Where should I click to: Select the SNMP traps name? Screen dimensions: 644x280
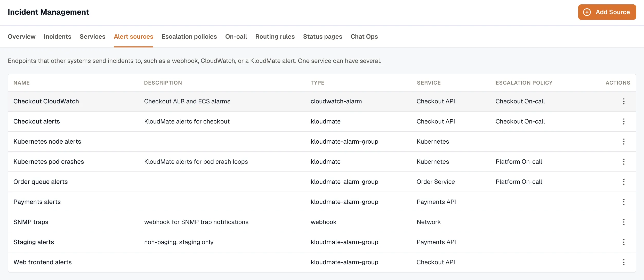pyautogui.click(x=31, y=222)
